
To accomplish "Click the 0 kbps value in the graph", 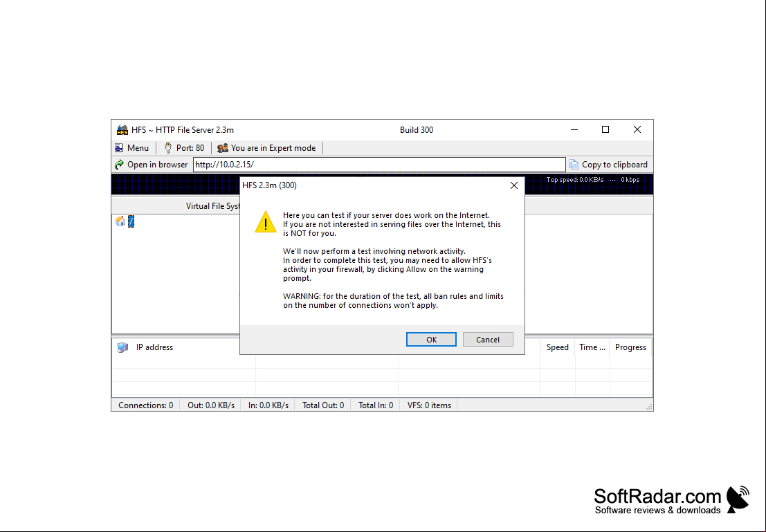I will click(630, 180).
